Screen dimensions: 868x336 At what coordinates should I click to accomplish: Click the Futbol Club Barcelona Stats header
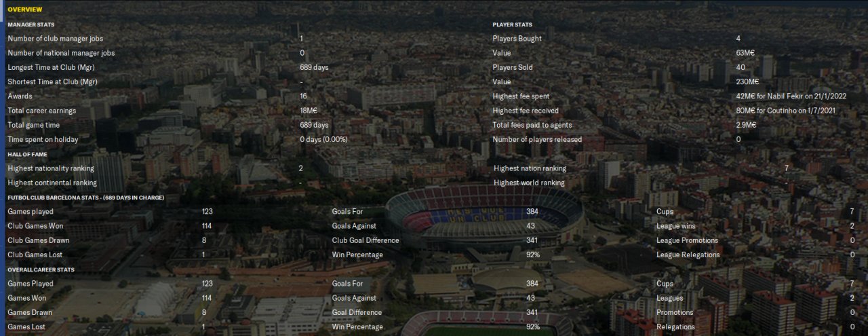click(85, 198)
